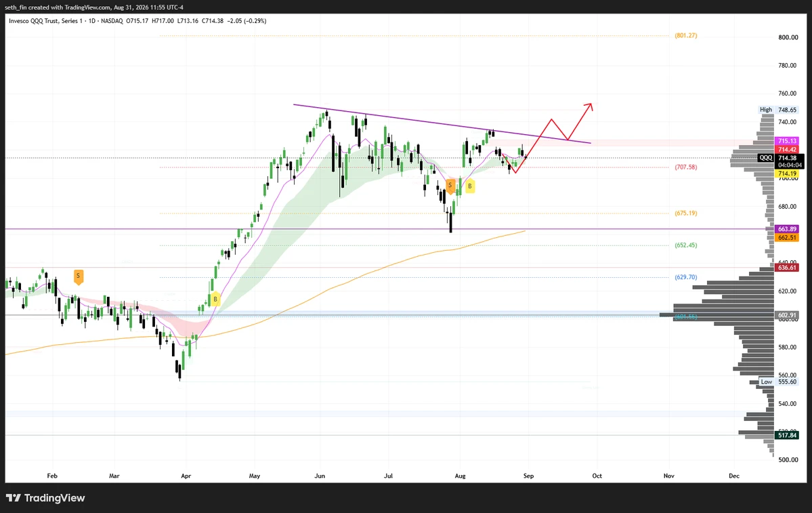Click the orange S sell marker near August

(450, 186)
